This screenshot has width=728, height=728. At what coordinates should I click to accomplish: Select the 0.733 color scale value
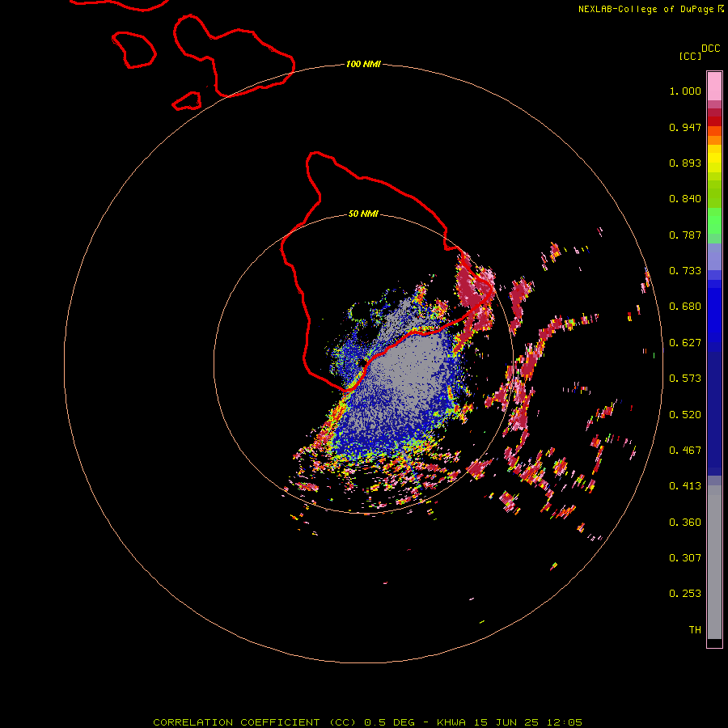coord(685,271)
